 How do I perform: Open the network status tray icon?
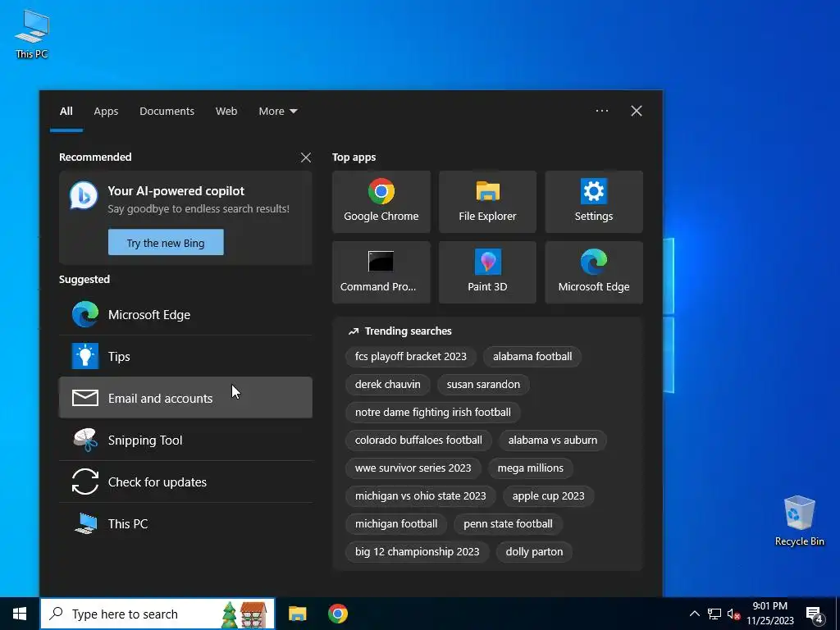(x=714, y=614)
